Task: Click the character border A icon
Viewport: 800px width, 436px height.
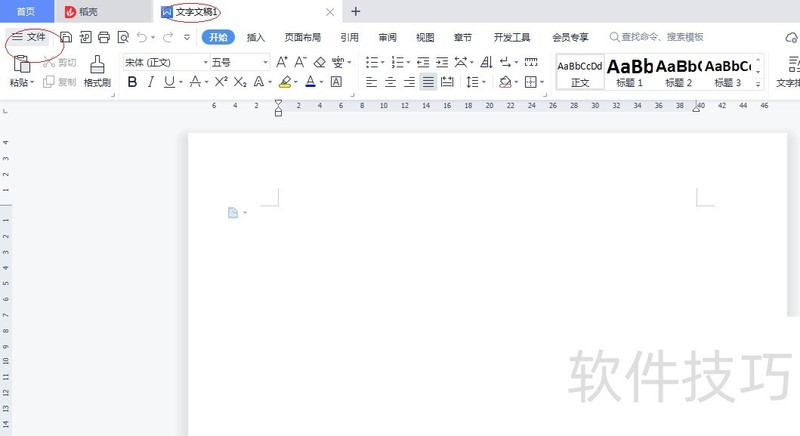Action: pyautogui.click(x=336, y=82)
